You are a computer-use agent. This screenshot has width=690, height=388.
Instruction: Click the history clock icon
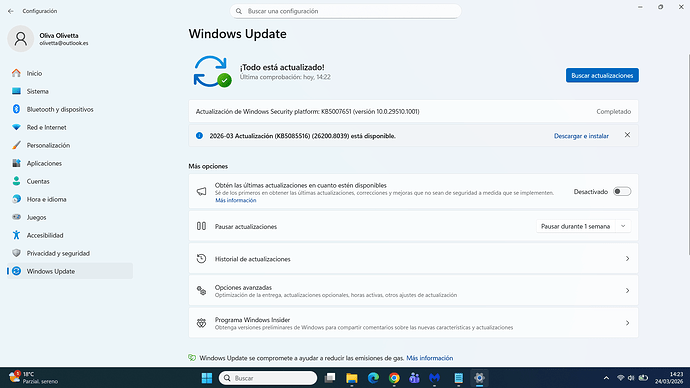pyautogui.click(x=201, y=259)
